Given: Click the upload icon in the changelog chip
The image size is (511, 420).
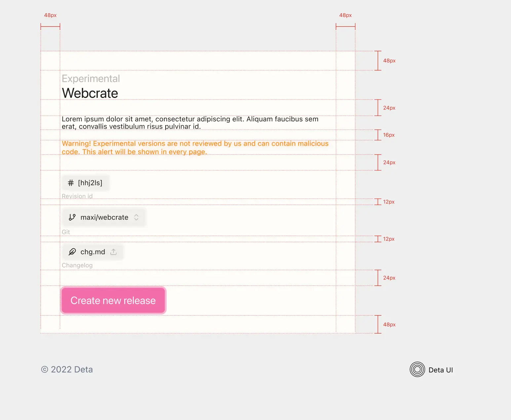Looking at the screenshot, I should (113, 252).
